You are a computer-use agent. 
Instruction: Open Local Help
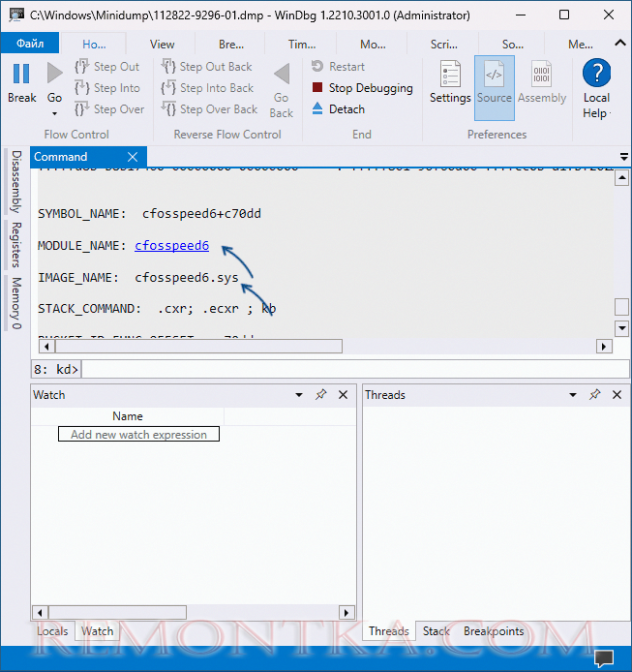[x=596, y=89]
